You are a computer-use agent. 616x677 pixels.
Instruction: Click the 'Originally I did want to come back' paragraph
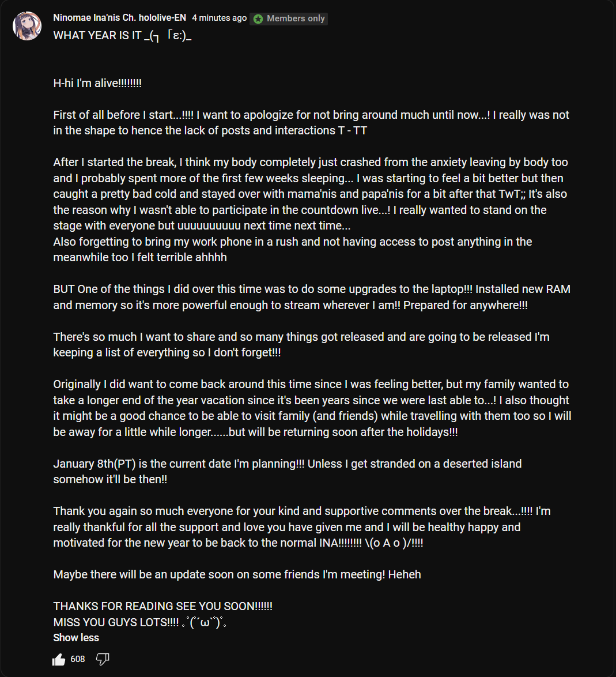point(312,408)
